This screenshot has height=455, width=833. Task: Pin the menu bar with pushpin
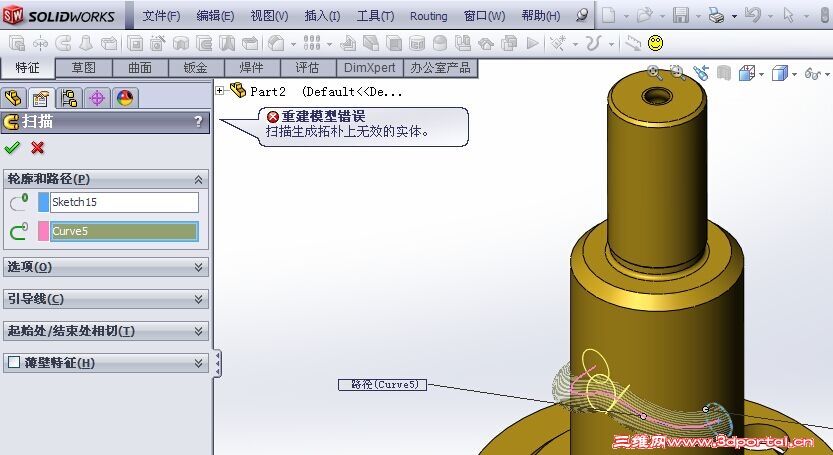582,15
